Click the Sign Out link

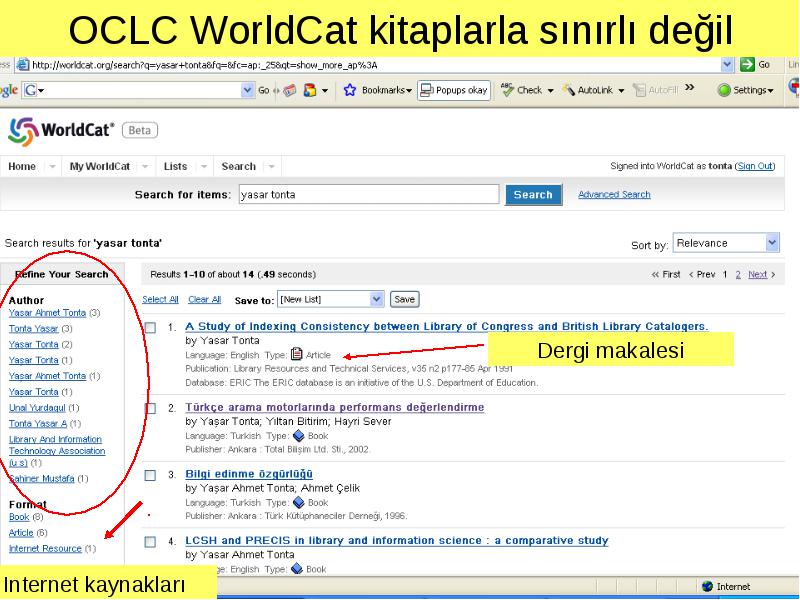tap(755, 166)
